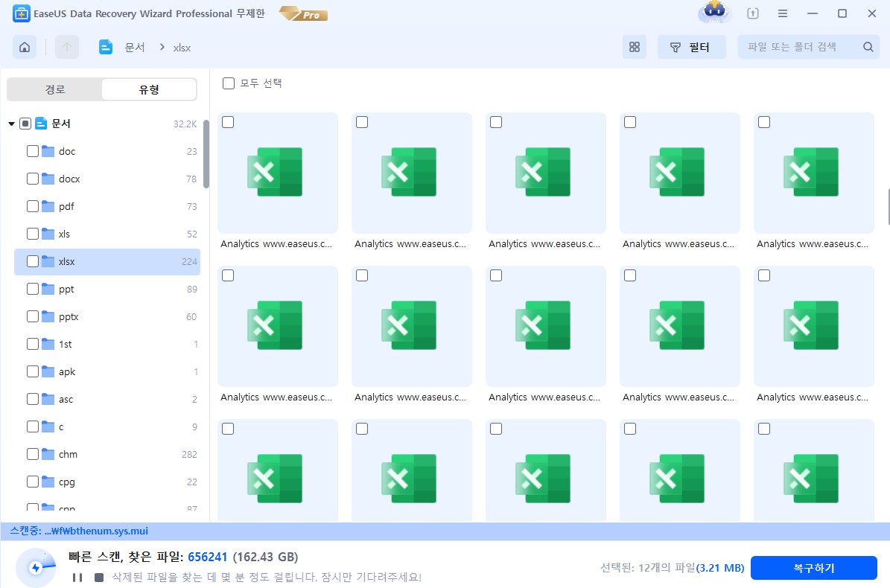Click the selected size 3.21 MB text
890x588 pixels.
[x=720, y=568]
